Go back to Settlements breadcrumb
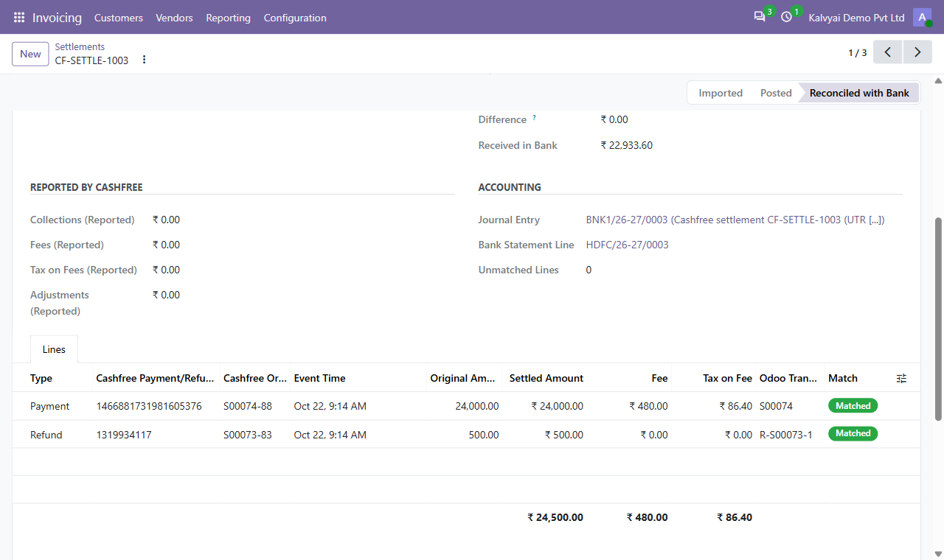Image resolution: width=944 pixels, height=560 pixels. tap(80, 46)
